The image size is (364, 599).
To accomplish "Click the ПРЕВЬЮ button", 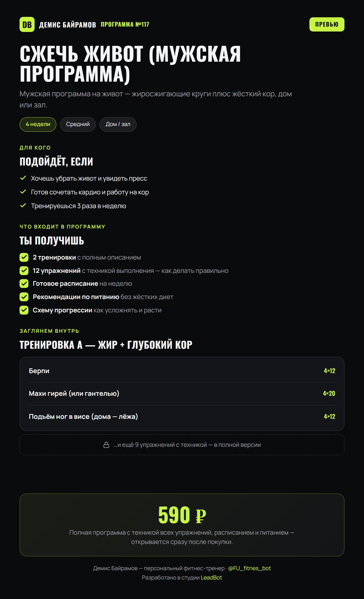I will 327,24.
